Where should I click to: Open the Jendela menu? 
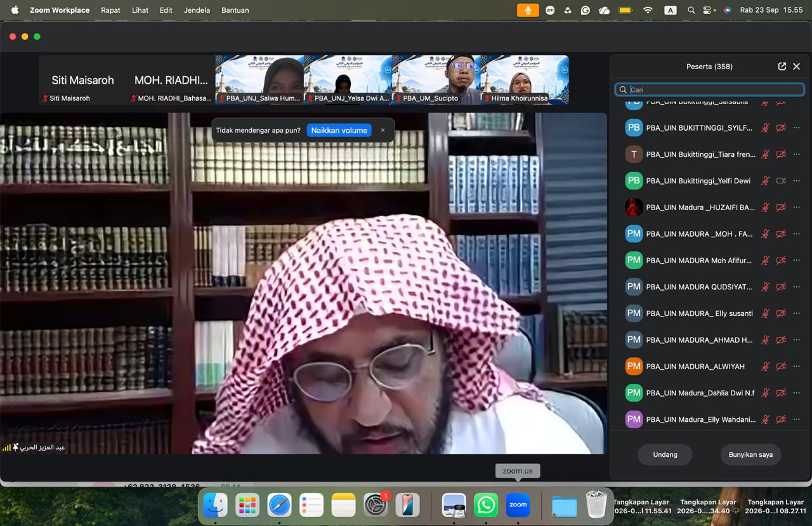coord(197,10)
